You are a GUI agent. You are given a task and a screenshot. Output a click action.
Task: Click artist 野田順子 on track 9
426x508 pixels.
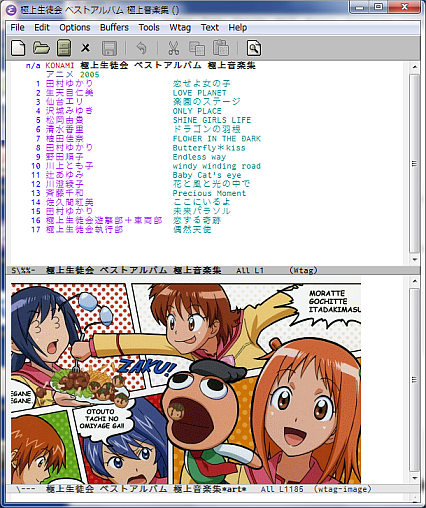(x=64, y=157)
